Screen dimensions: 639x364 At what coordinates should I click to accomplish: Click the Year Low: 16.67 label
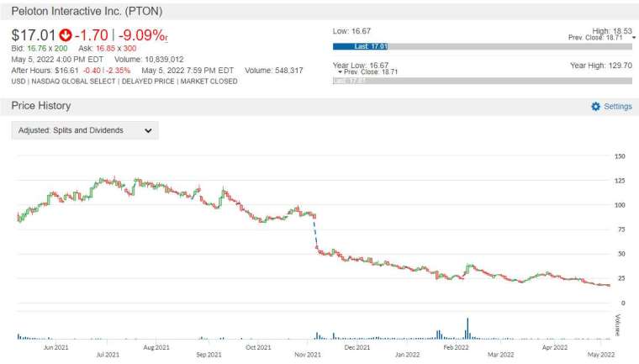coord(361,66)
